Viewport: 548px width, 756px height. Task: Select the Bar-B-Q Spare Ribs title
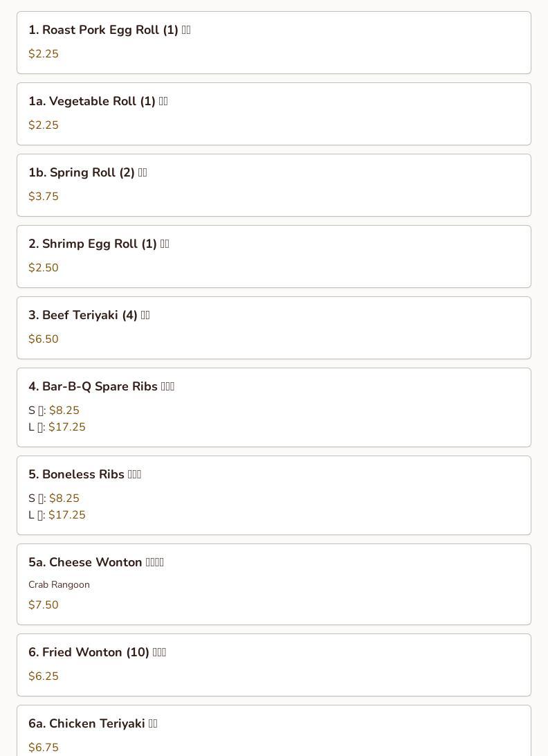pyautogui.click(x=101, y=387)
